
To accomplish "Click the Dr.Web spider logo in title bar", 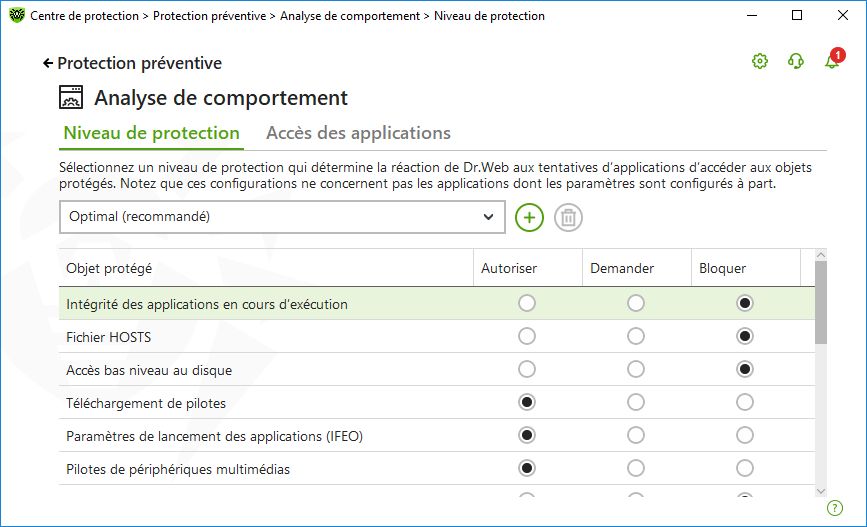I will (17, 15).
